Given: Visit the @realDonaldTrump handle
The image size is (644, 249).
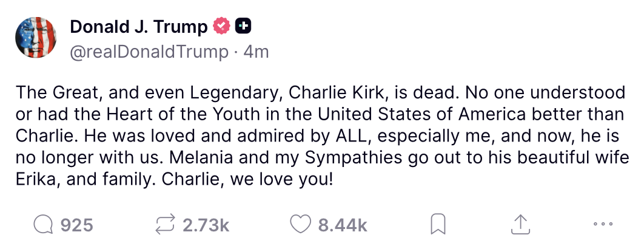Looking at the screenshot, I should point(149,52).
